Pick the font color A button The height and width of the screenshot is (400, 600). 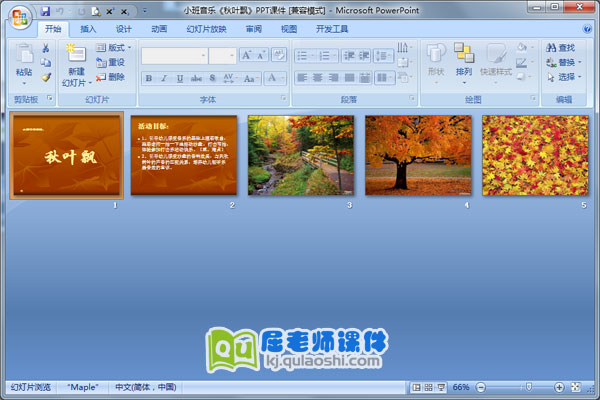(272, 78)
